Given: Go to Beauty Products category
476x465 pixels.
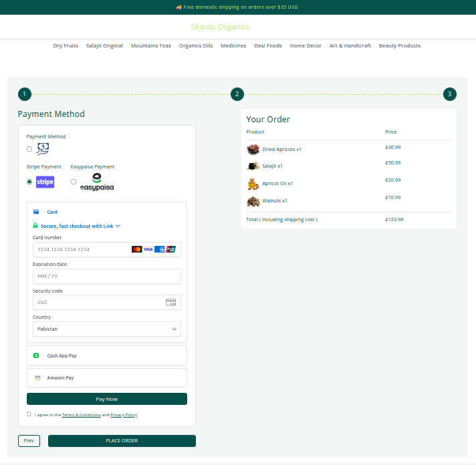Looking at the screenshot, I should (399, 46).
